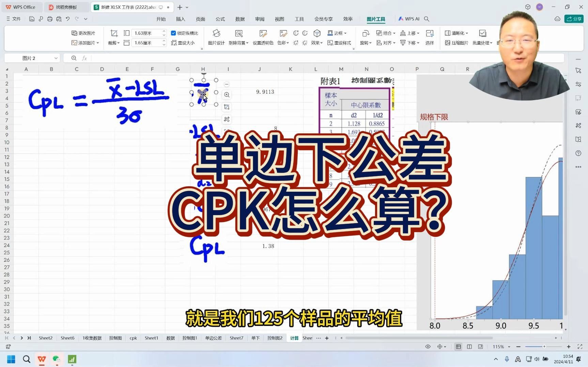Open the Selection pane (选择) tool

click(x=430, y=37)
